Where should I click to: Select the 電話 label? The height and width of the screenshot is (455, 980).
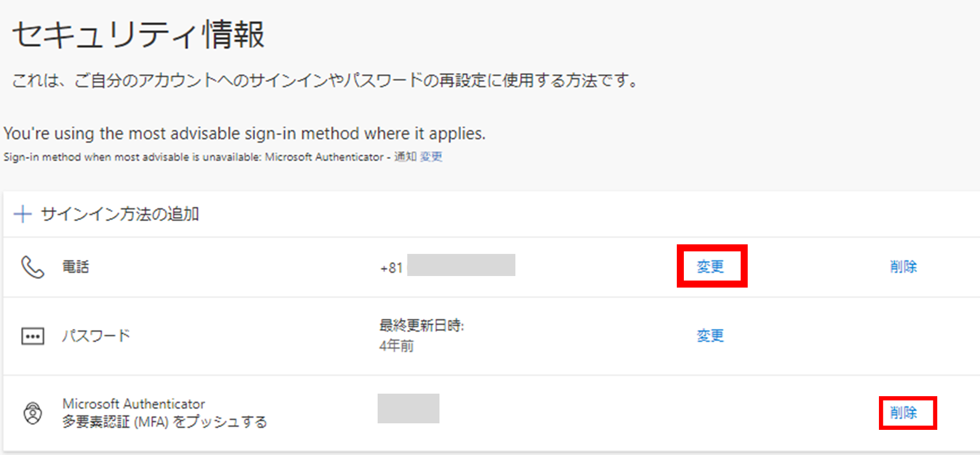(x=75, y=267)
